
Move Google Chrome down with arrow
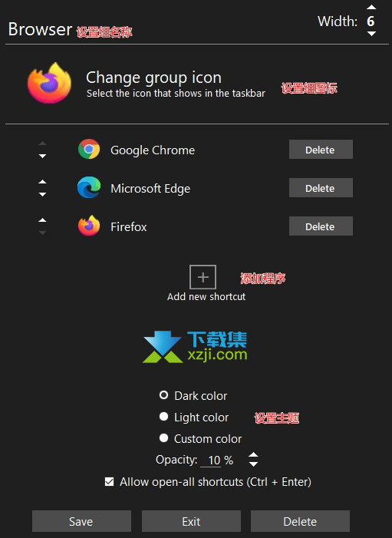pos(42,156)
